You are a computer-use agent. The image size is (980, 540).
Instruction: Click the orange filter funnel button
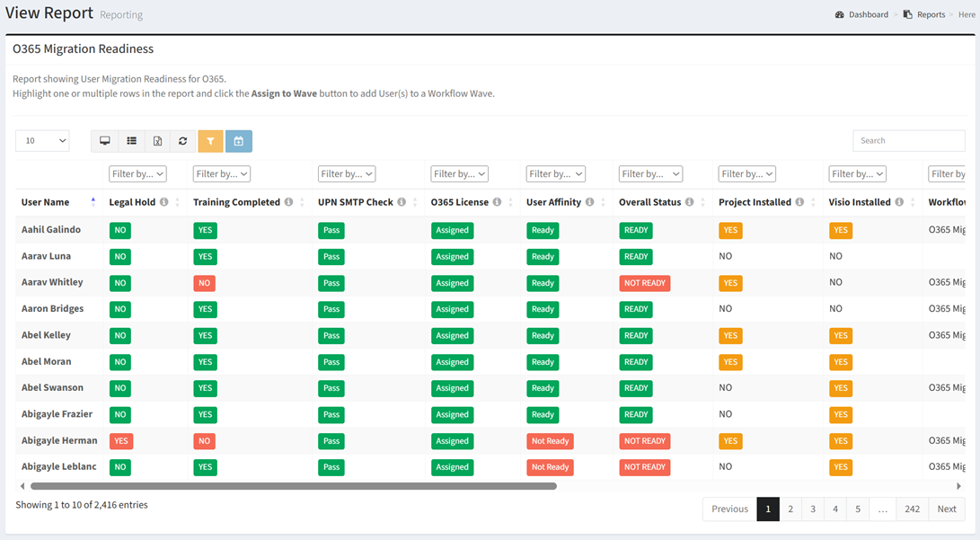[210, 141]
